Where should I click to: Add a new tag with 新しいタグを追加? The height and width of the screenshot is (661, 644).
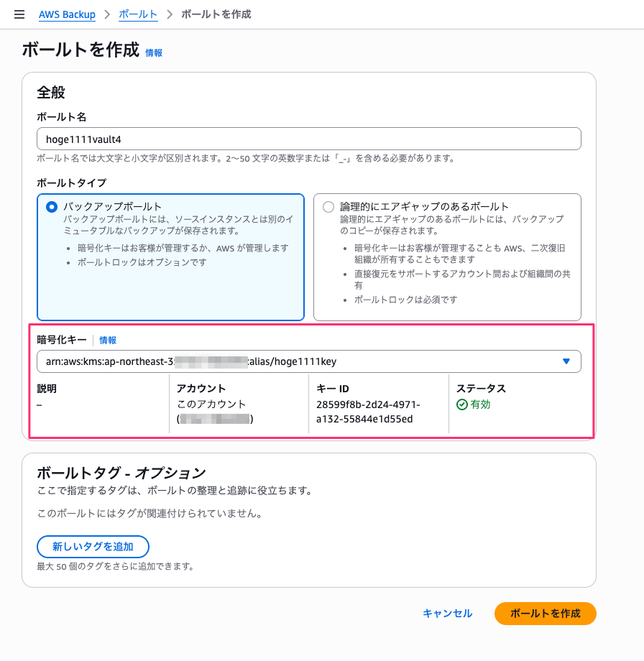pyautogui.click(x=92, y=547)
